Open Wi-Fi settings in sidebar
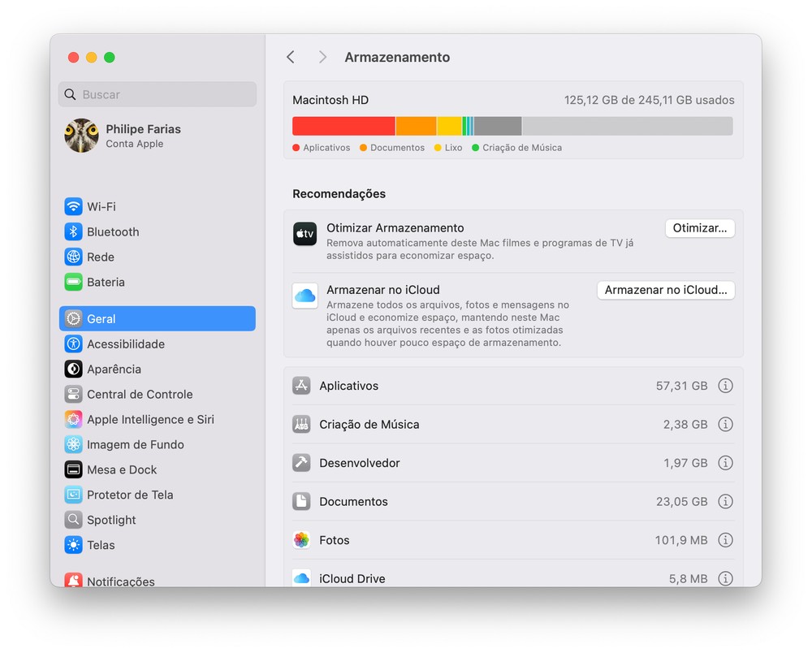The width and height of the screenshot is (812, 653). pos(101,206)
